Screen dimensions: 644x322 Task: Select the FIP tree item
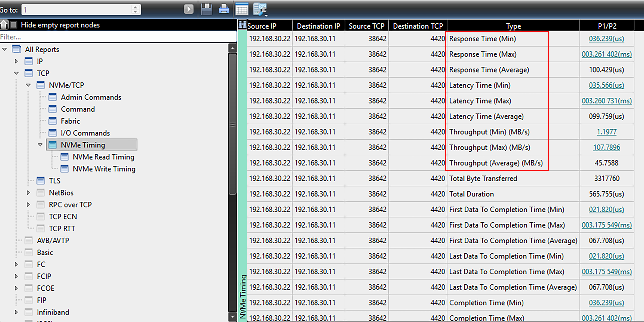(x=41, y=300)
